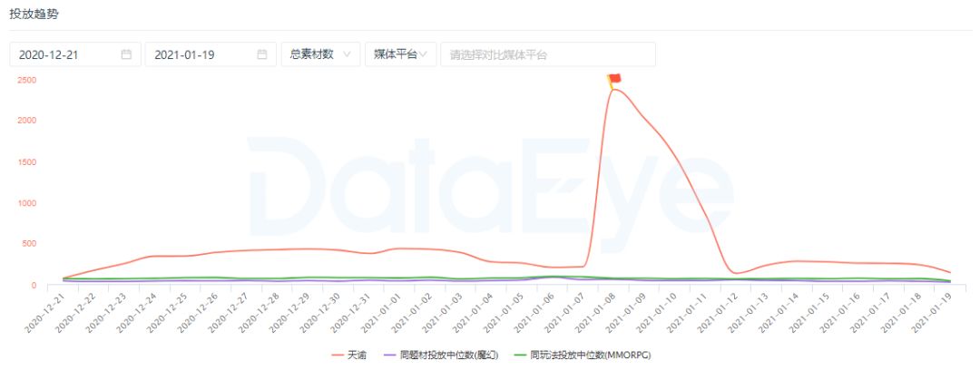The image size is (980, 390).
Task: Open the end date calendar icon
Action: click(262, 54)
